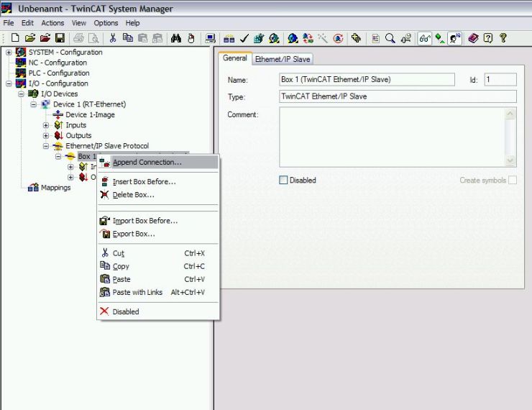Click the New file toolbar icon

(15, 38)
